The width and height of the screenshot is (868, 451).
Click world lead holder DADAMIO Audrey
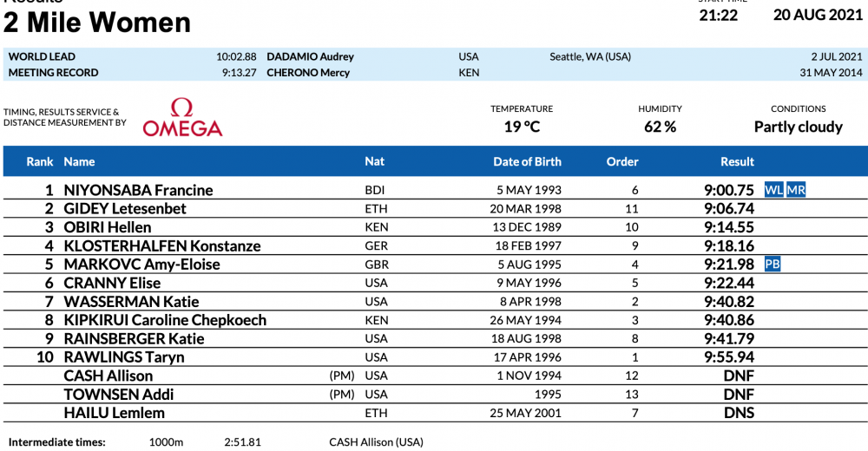click(x=310, y=57)
